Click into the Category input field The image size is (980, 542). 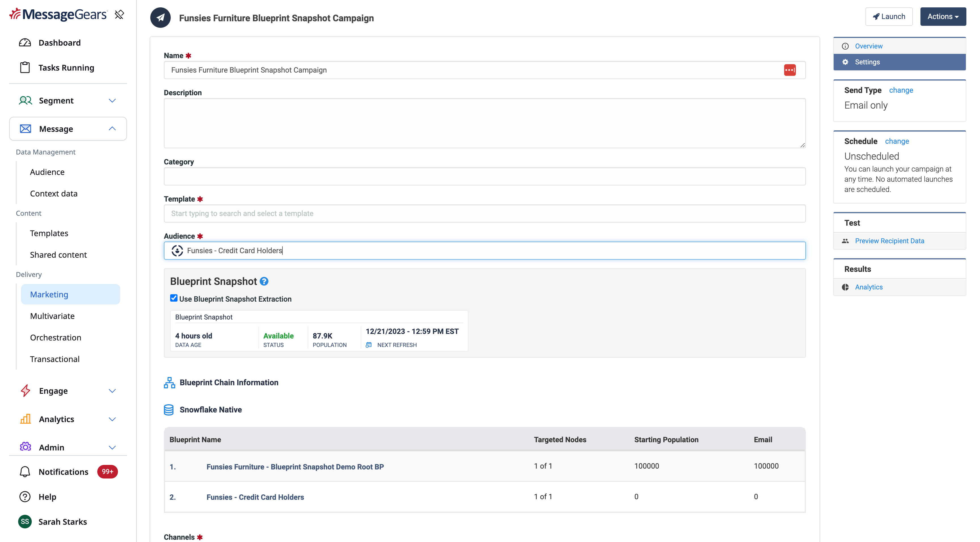(x=485, y=177)
